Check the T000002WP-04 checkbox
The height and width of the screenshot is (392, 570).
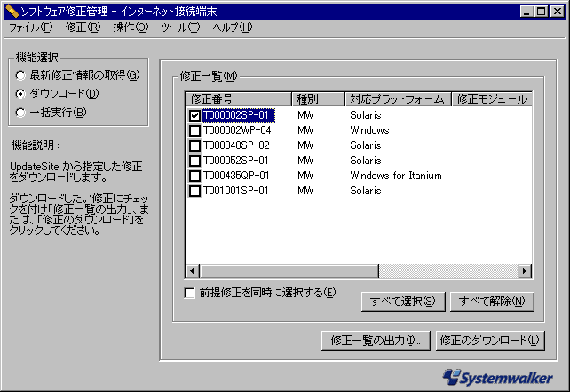click(x=194, y=130)
